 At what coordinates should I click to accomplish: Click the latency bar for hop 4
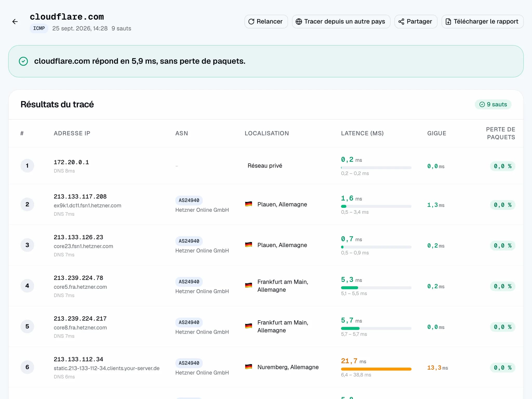pos(376,288)
